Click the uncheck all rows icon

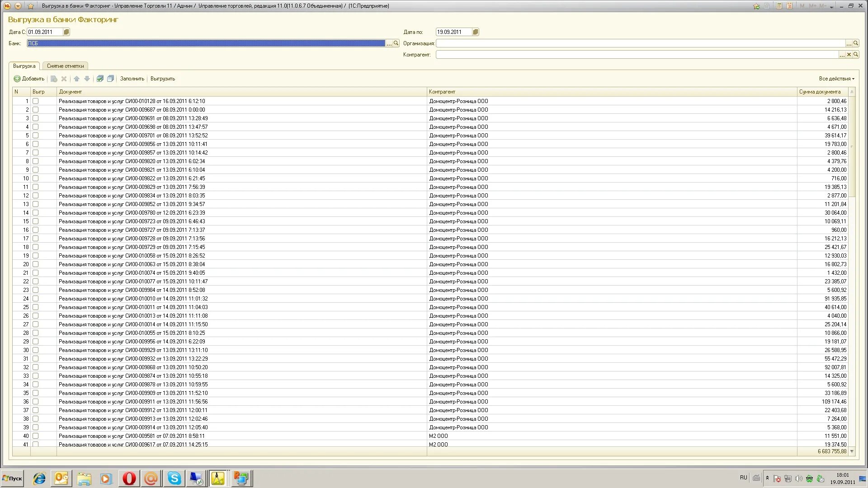point(110,79)
